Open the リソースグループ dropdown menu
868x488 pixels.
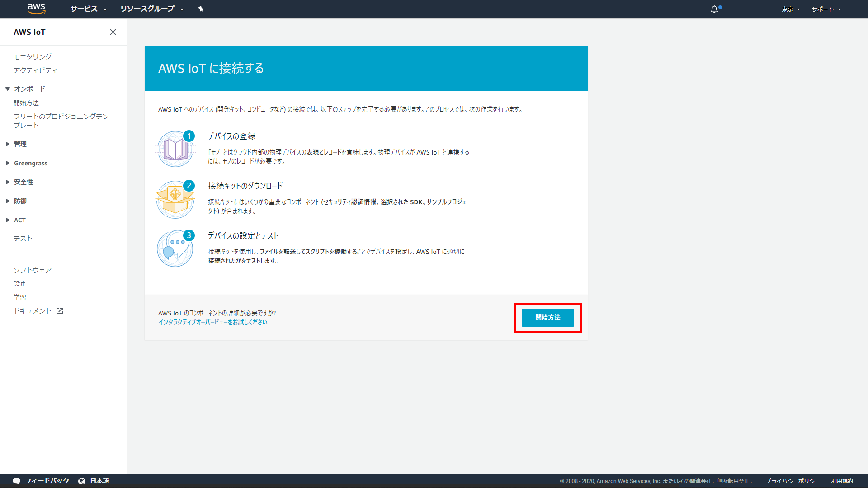(x=152, y=9)
